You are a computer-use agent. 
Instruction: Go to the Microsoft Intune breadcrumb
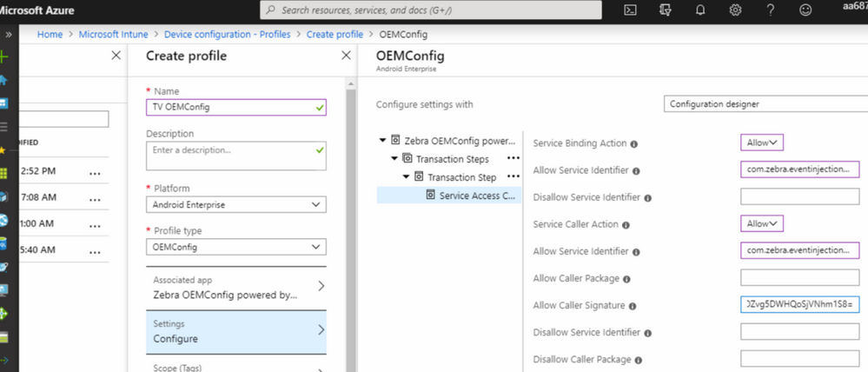pyautogui.click(x=114, y=34)
